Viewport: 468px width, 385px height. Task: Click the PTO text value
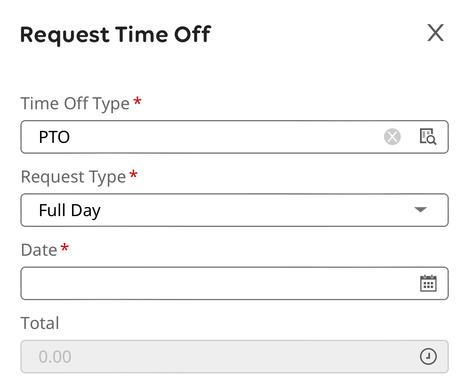tap(54, 137)
